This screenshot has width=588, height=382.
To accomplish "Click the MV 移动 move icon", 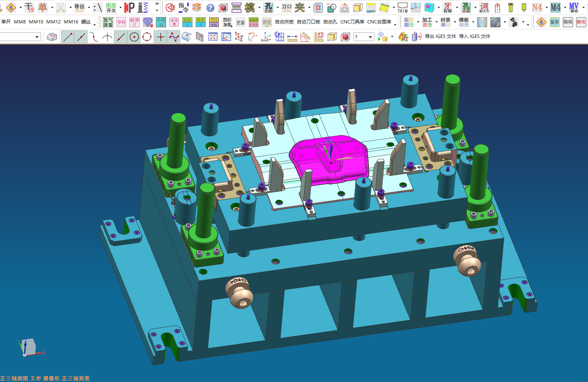I will coord(574,7).
